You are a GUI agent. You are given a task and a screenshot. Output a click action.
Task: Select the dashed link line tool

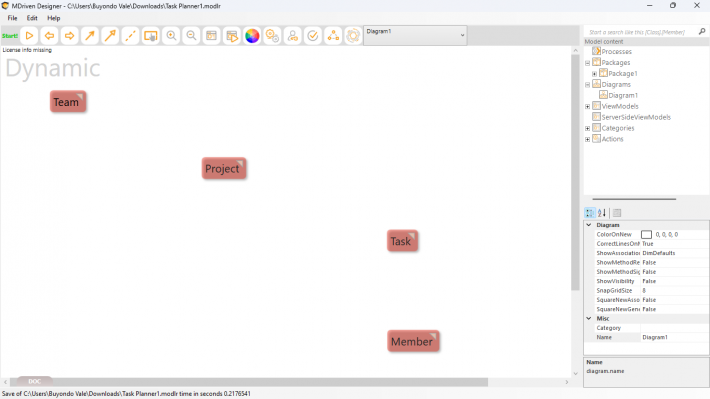[130, 36]
